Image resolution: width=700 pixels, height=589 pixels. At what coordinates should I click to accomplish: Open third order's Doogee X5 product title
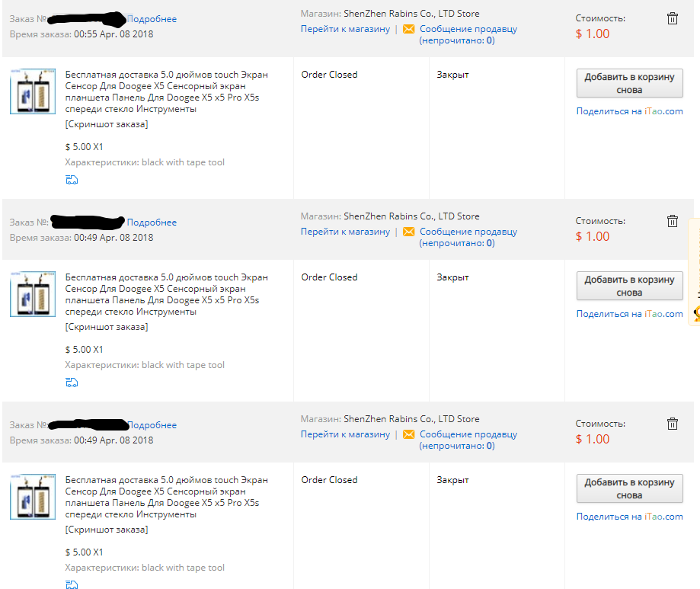166,497
